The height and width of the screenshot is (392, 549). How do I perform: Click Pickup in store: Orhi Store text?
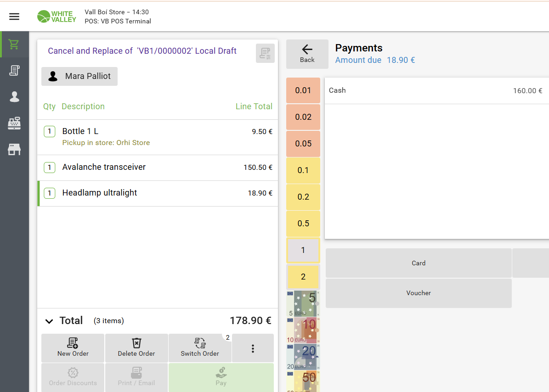pos(106,143)
